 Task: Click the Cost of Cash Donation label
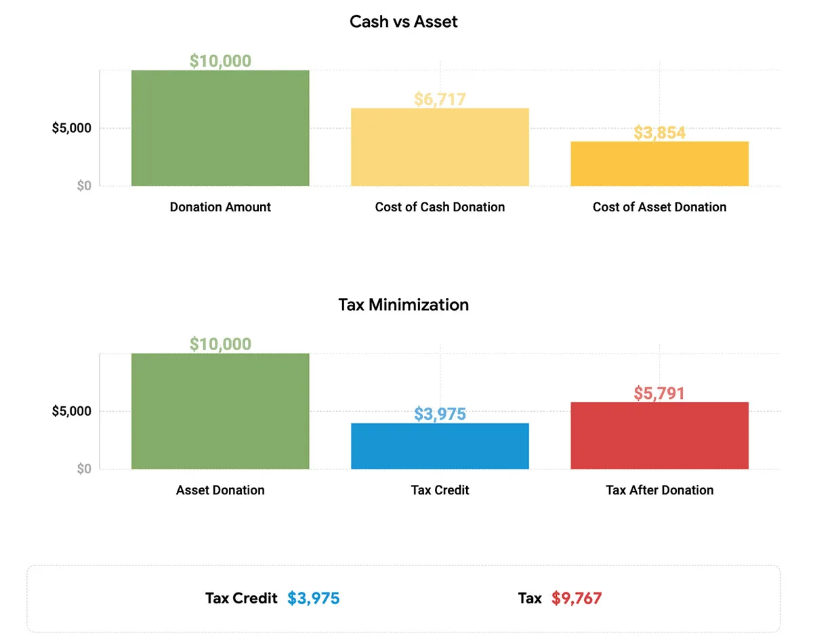[x=440, y=207]
